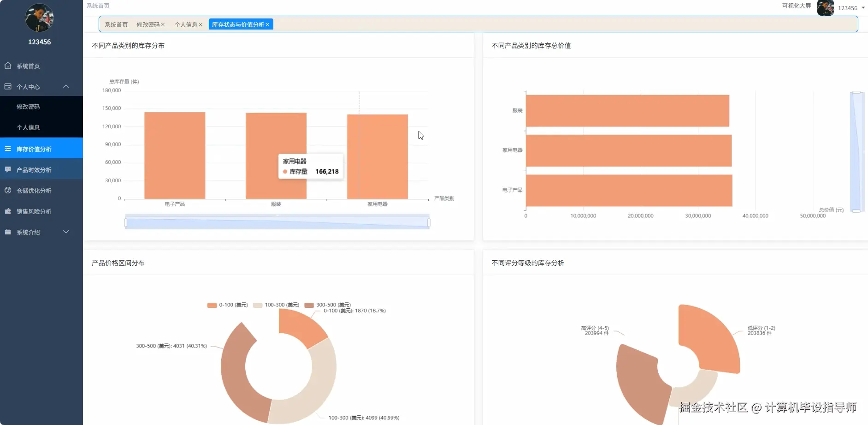Click the '不同评分等级的库存分析' chart title
The width and height of the screenshot is (868, 425).
[x=528, y=263]
